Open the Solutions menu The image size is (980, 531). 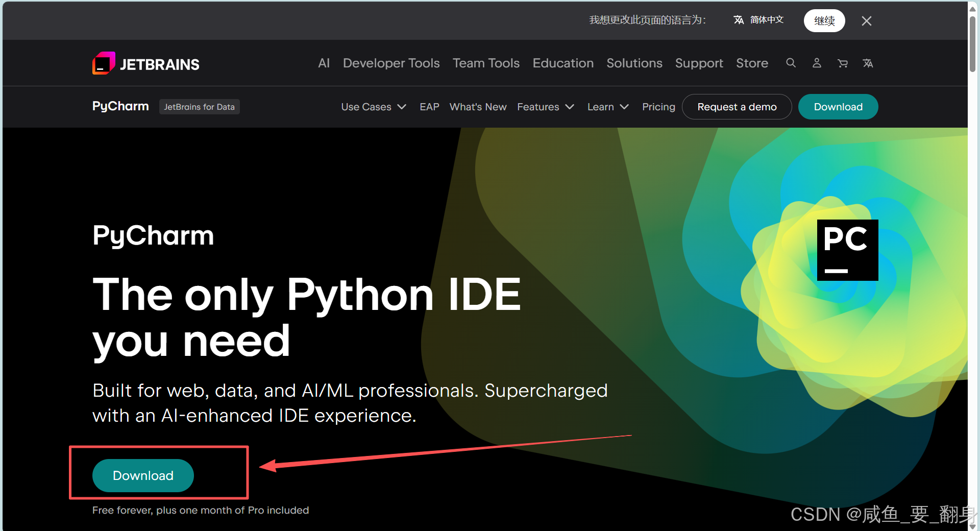(x=634, y=63)
